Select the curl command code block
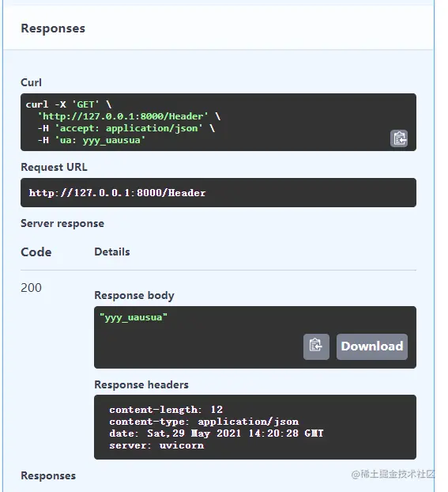This screenshot has width=448, height=492. click(218, 122)
